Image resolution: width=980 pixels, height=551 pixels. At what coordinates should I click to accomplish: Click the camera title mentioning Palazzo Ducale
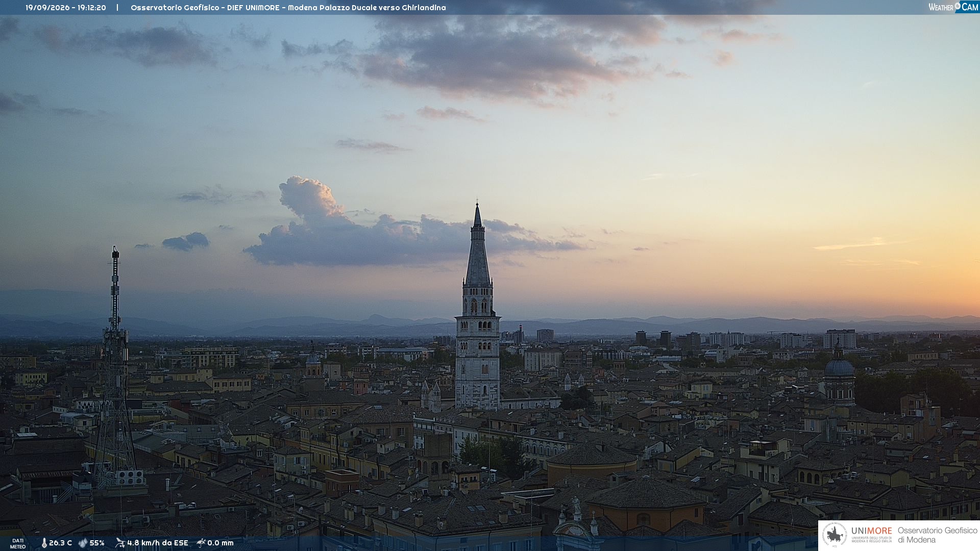(x=288, y=8)
